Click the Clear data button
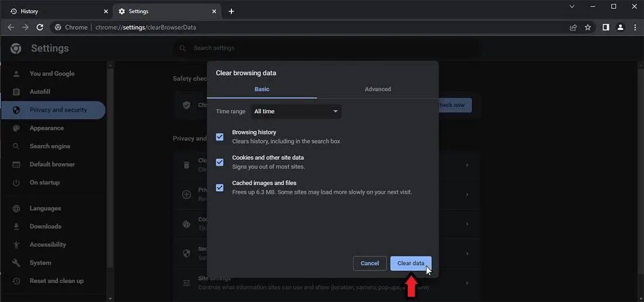 click(411, 263)
